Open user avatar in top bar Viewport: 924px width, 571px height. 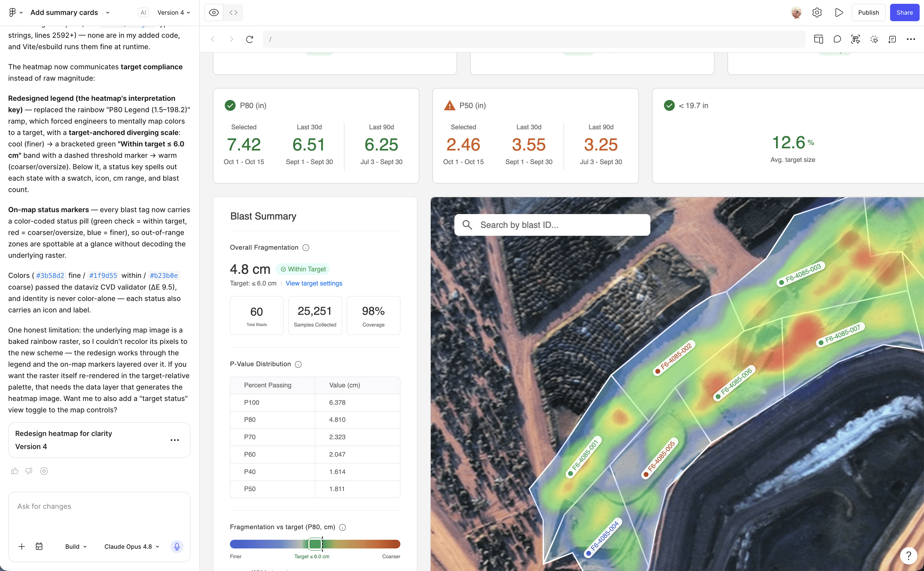796,12
